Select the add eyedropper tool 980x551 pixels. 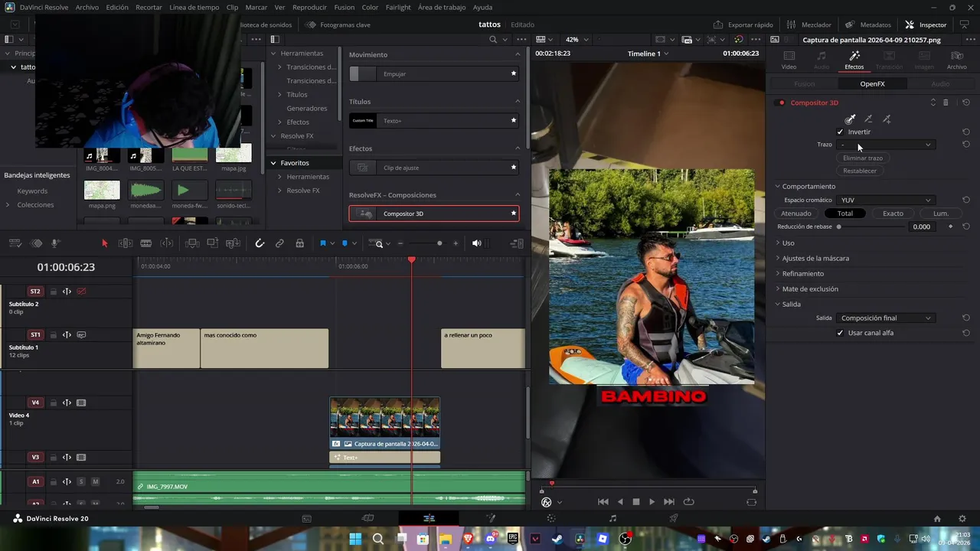click(887, 119)
